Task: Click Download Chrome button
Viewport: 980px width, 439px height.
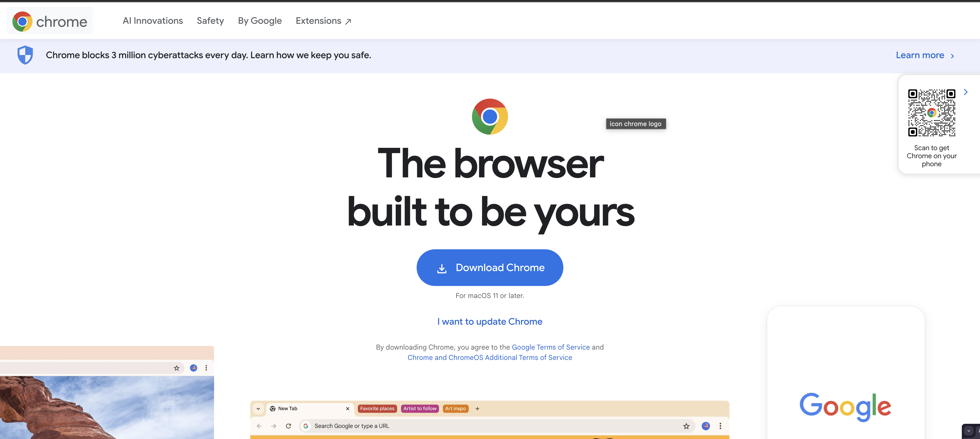Action: coord(490,267)
